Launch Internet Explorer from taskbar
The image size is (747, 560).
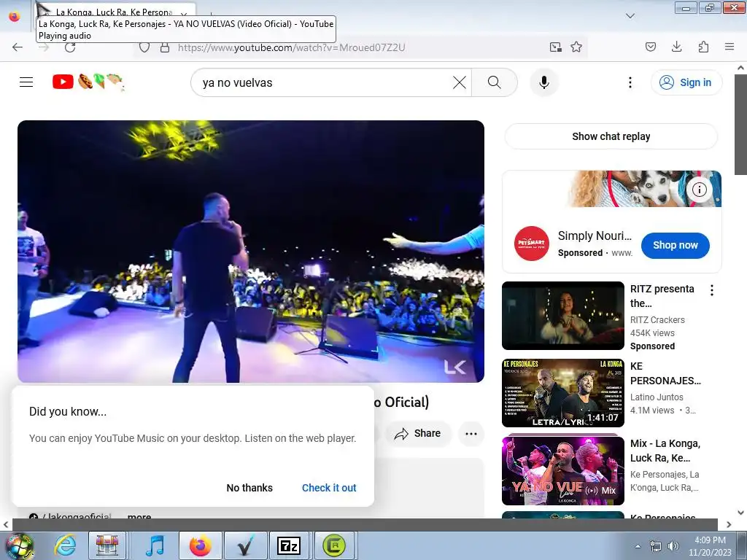point(65,545)
